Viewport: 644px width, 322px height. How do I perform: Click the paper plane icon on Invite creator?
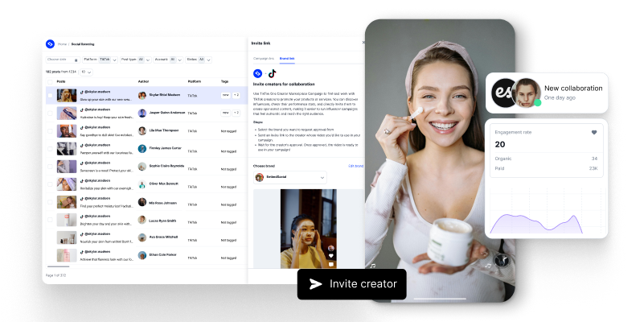tap(316, 284)
